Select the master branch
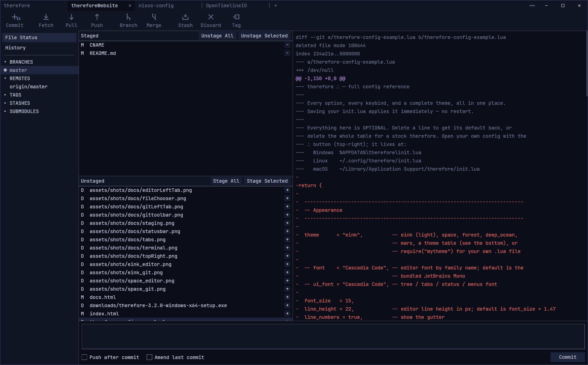This screenshot has width=588, height=365. point(39,70)
